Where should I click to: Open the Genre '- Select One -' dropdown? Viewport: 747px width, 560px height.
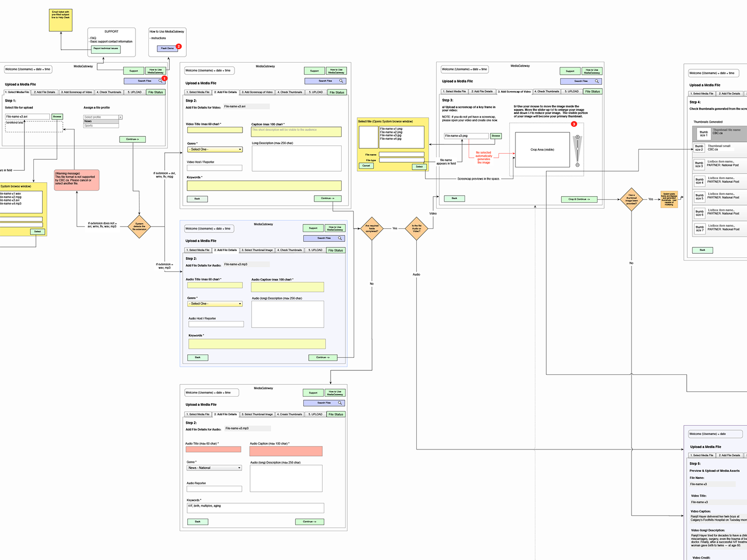[x=215, y=149]
